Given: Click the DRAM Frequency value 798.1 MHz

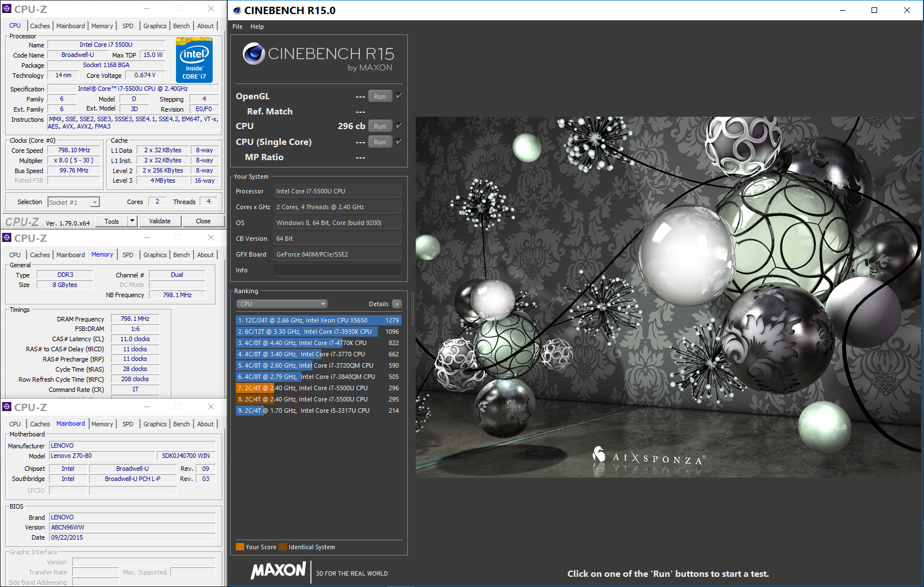Looking at the screenshot, I should [x=135, y=319].
